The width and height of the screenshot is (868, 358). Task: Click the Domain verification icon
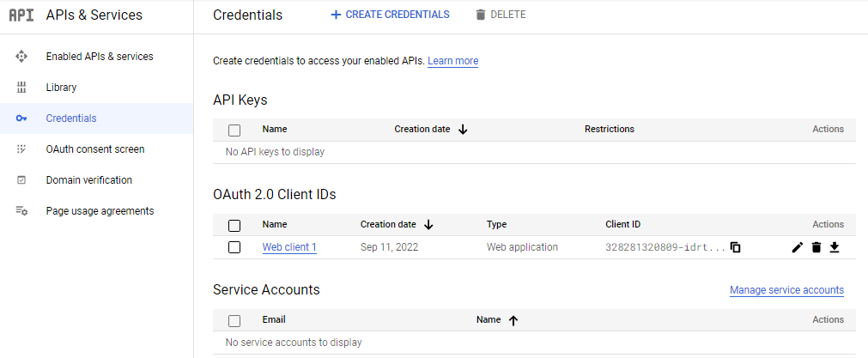coord(21,180)
